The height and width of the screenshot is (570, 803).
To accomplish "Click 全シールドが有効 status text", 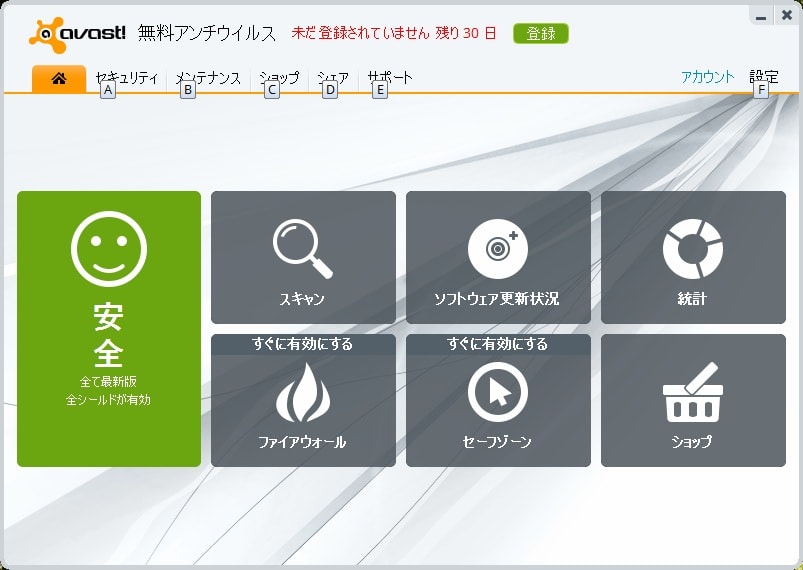I will coord(108,400).
